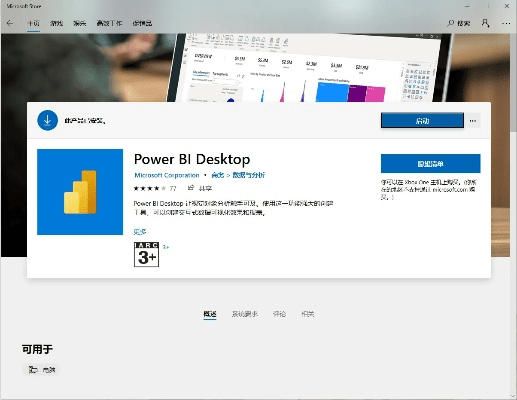Viewport: 517px width, 400px height.
Task: Switch to the Entertainment tab (娱乐)
Action: coord(80,23)
